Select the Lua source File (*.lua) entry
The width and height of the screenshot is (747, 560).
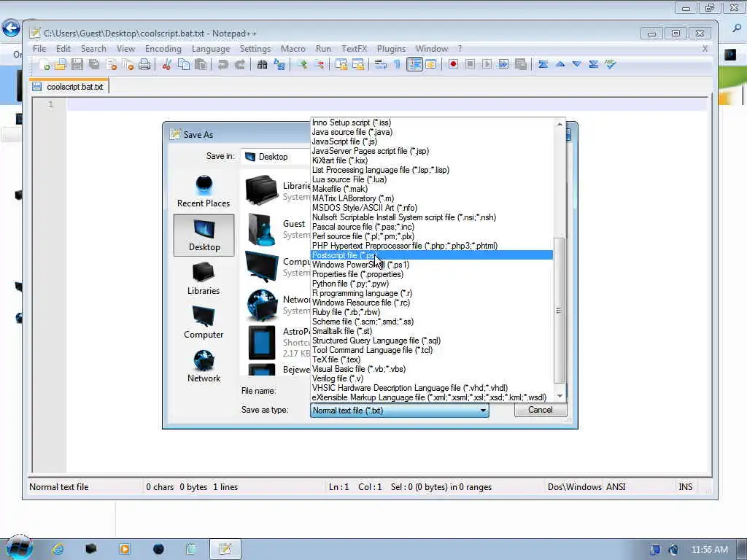click(432, 179)
